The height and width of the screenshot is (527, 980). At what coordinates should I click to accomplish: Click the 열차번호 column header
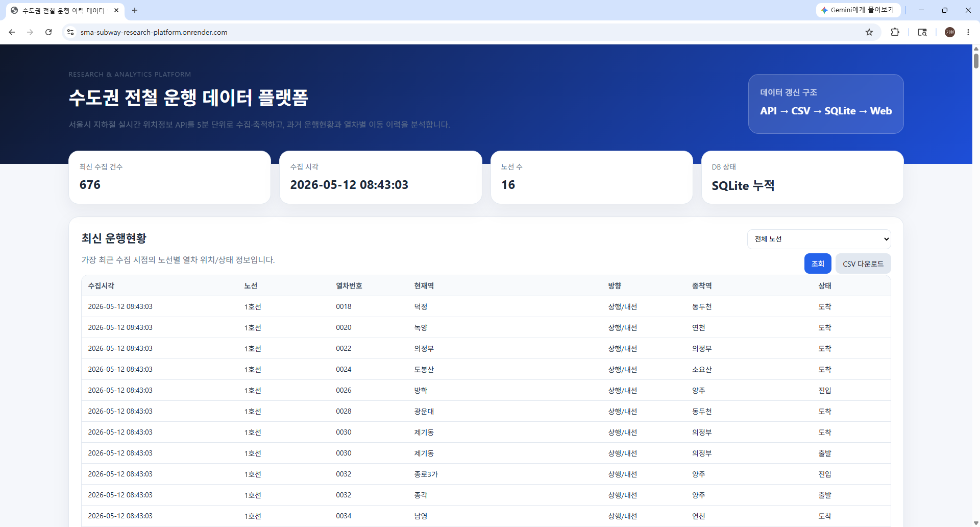coord(349,286)
